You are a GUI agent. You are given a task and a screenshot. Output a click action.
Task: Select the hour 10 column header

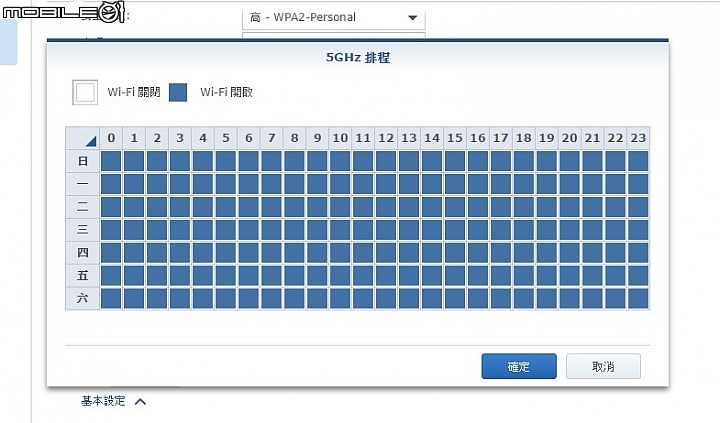[340, 138]
